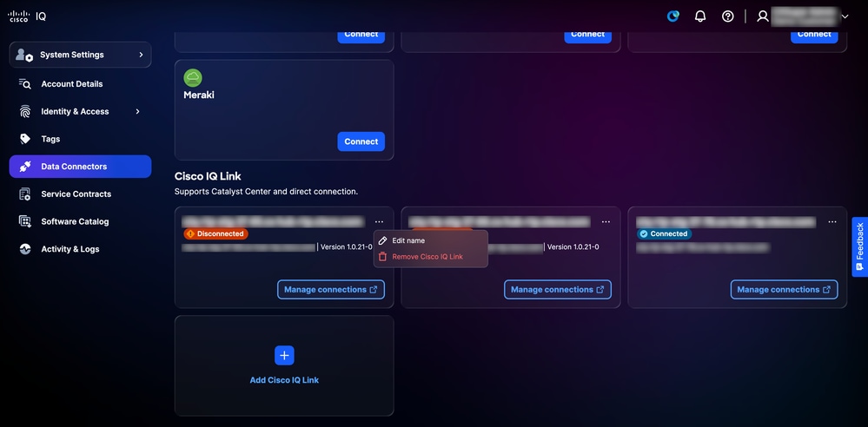The height and width of the screenshot is (427, 868).
Task: Open the help question mark icon
Action: click(x=728, y=16)
